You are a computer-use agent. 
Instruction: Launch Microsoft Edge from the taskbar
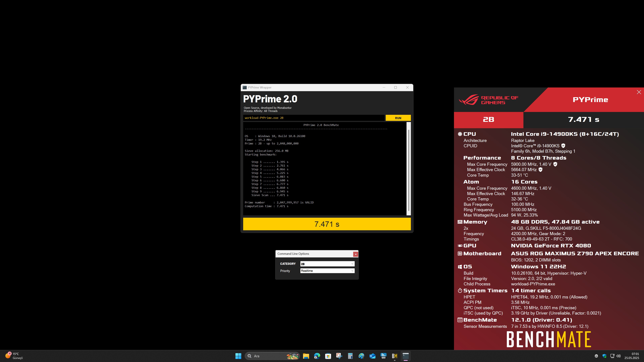(x=317, y=356)
